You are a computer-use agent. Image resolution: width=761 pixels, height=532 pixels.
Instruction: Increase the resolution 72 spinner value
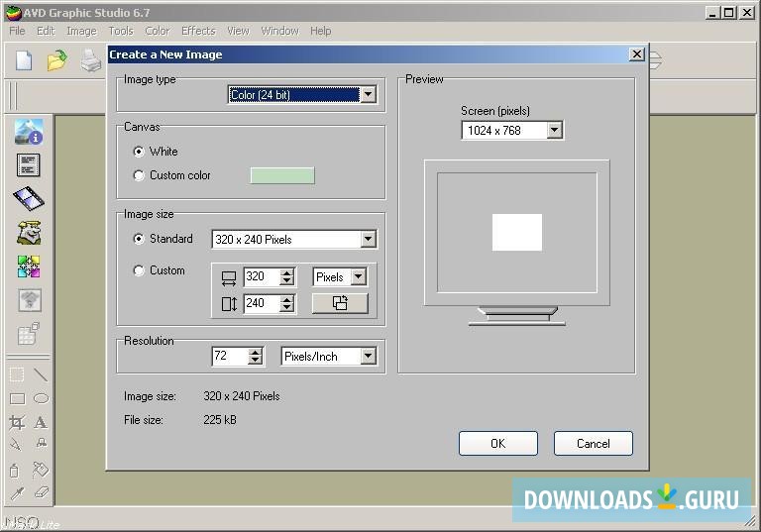click(x=256, y=352)
